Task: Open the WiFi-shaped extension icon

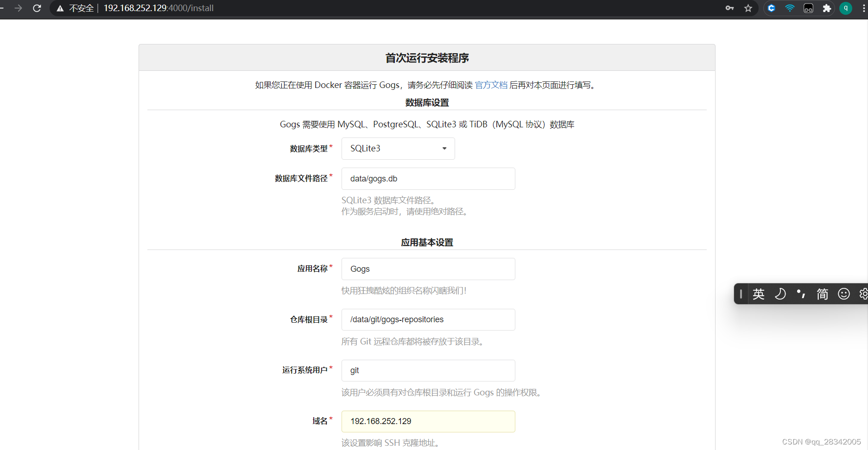Action: coord(790,8)
